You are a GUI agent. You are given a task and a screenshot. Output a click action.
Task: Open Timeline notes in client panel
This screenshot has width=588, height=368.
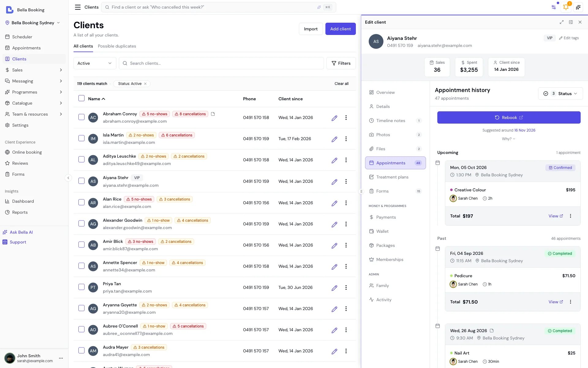pos(395,121)
